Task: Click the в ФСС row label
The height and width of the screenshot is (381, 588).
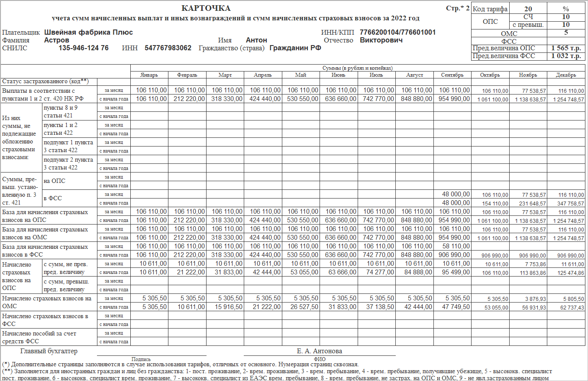Action: click(53, 198)
